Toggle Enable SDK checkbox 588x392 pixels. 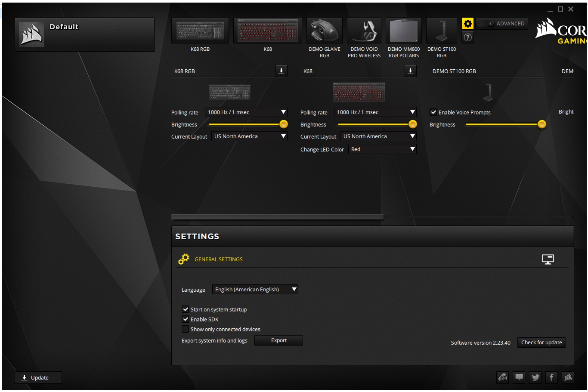point(186,319)
